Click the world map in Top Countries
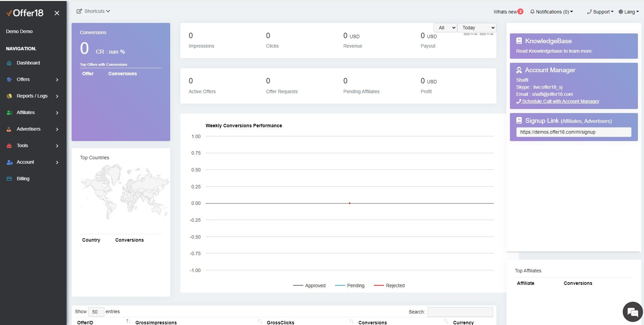644x325 pixels. [125, 192]
